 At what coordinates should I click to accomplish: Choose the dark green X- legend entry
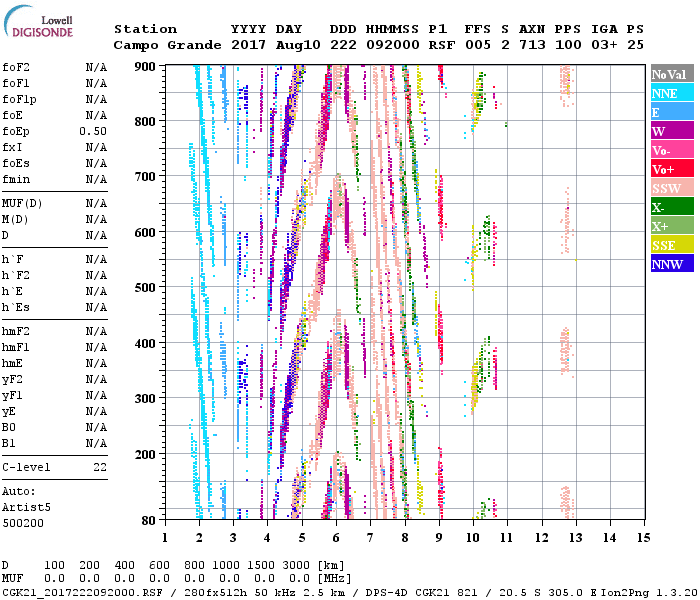(671, 207)
